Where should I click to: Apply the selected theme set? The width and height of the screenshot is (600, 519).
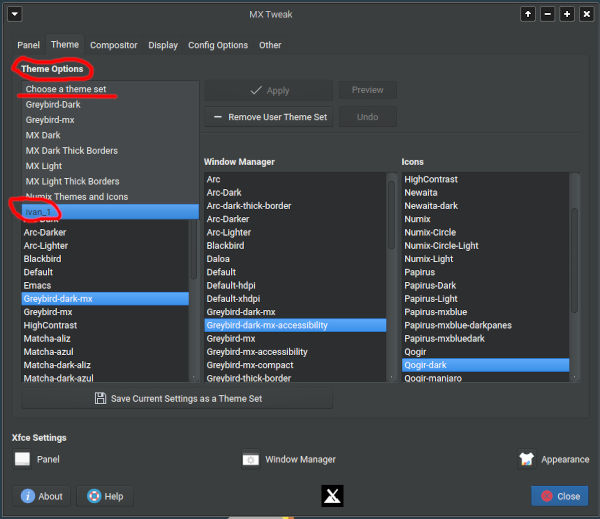(x=268, y=91)
